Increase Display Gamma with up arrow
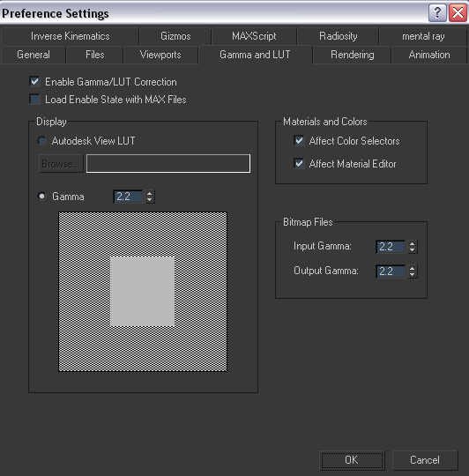 pos(149,193)
